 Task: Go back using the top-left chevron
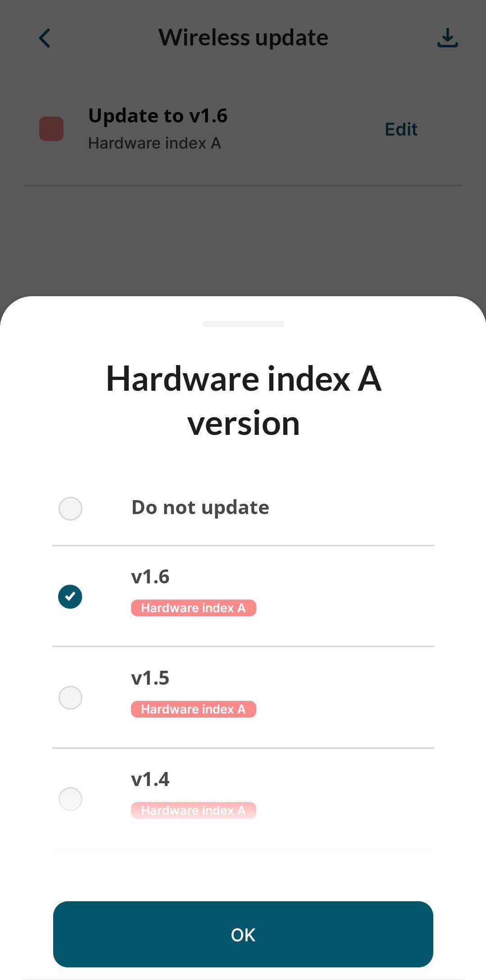point(45,38)
